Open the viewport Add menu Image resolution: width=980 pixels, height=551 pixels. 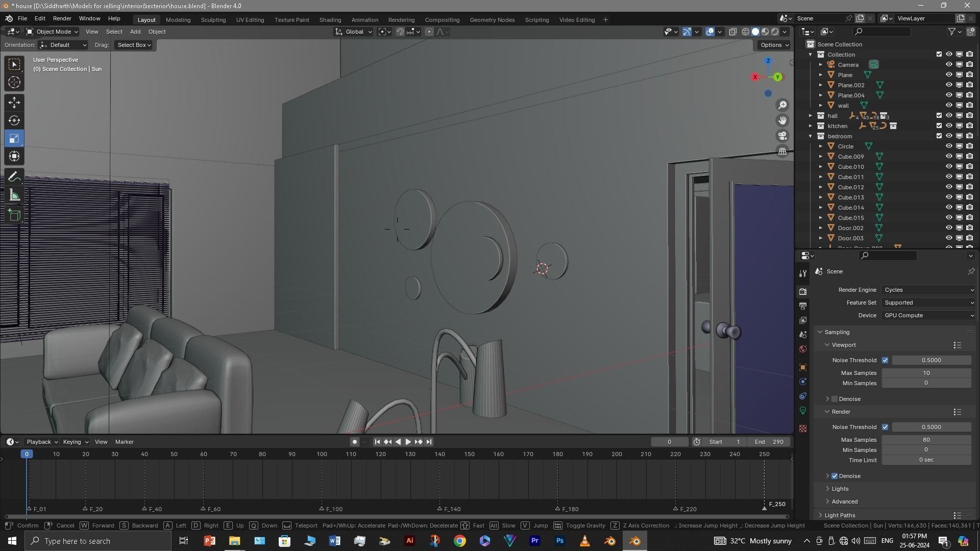click(x=135, y=32)
